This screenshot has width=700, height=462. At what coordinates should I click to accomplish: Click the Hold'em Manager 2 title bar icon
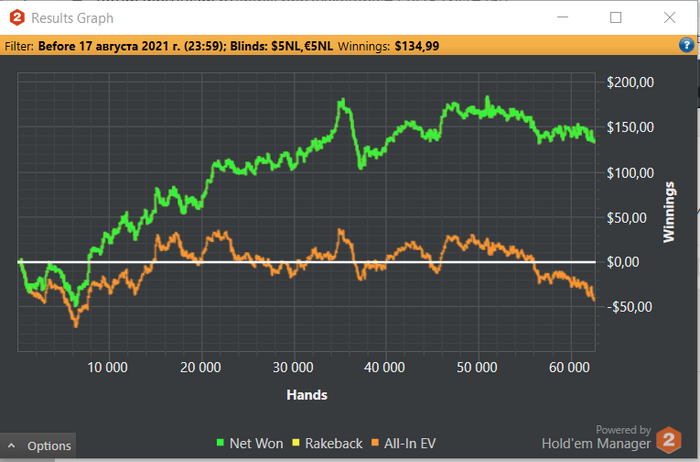[17, 18]
